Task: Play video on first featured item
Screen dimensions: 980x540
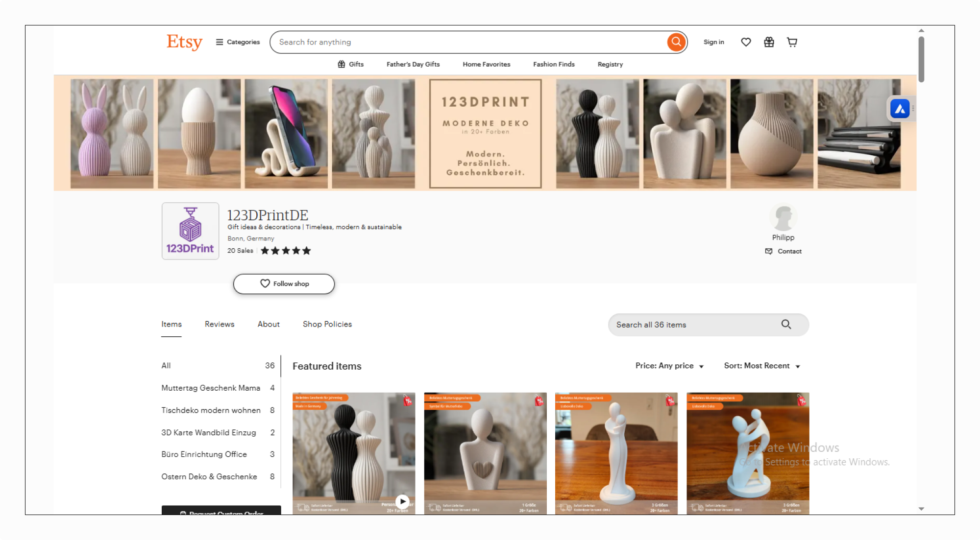Action: click(x=402, y=501)
